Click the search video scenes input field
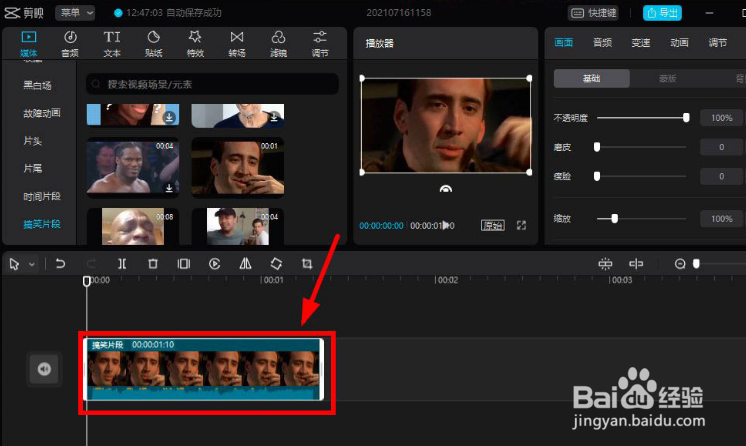Viewport: 746px width, 446px height. tap(212, 84)
